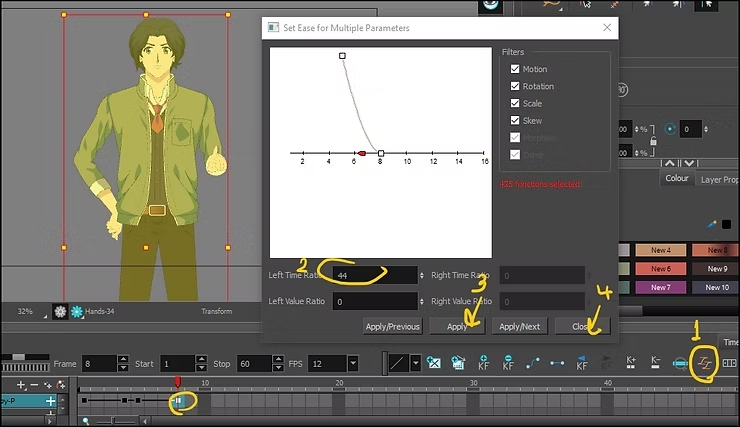Click the red playhead marker on timeline
Viewport: 740px width, 427px height.
point(177,381)
